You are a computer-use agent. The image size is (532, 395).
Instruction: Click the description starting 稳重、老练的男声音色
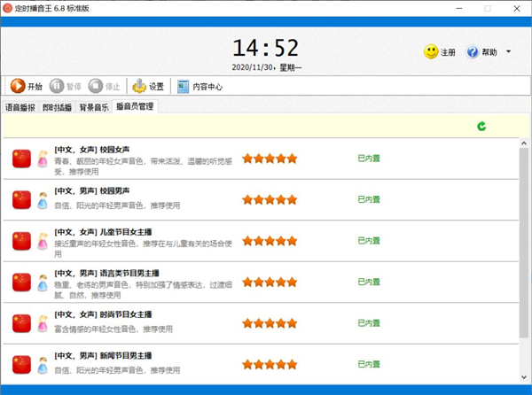(x=143, y=290)
